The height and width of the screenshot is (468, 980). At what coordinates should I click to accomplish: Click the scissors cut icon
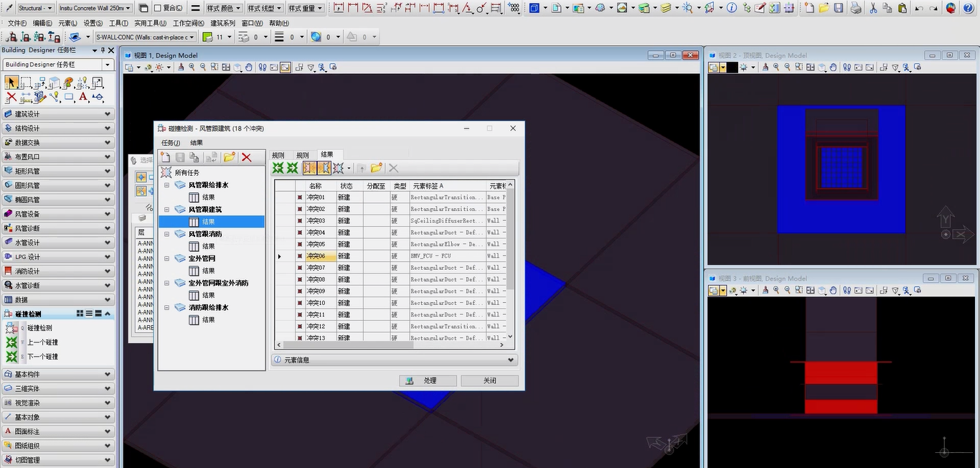(x=873, y=8)
